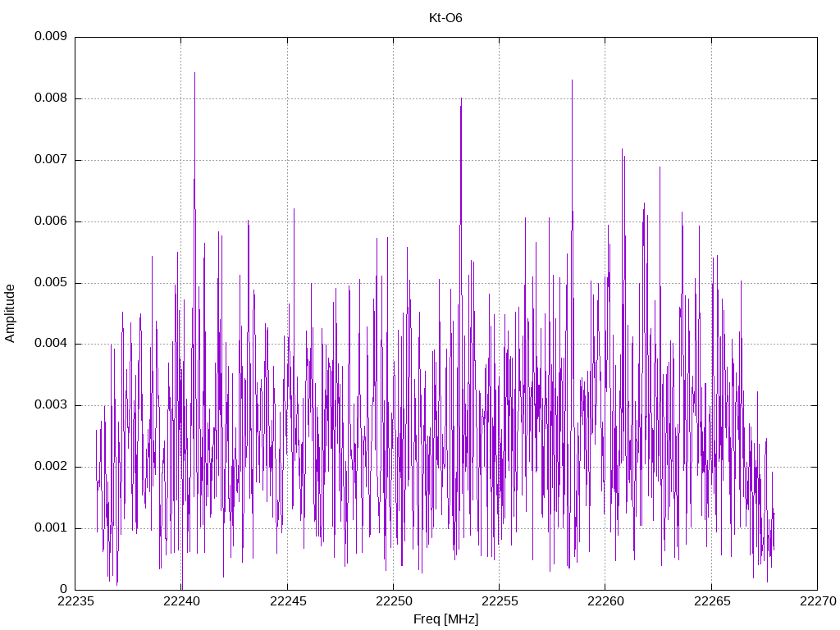Screen dimensions: 840x630
Task: Click y-axis tick label 0.008
Action: click(51, 98)
